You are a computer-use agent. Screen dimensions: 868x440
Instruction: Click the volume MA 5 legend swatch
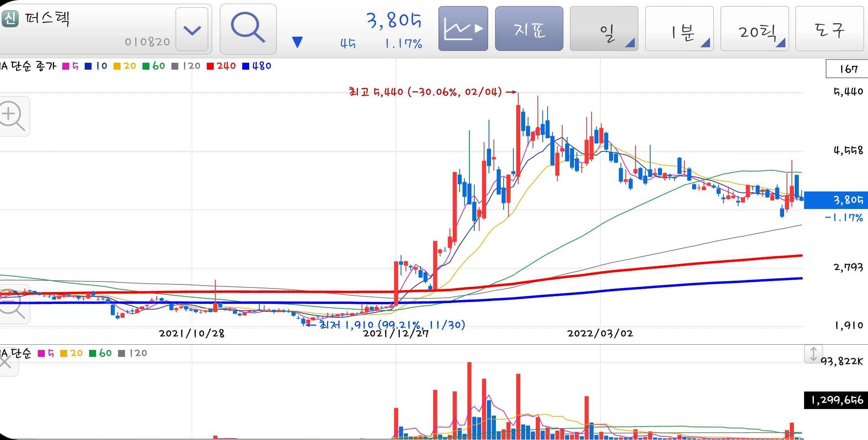click(41, 353)
